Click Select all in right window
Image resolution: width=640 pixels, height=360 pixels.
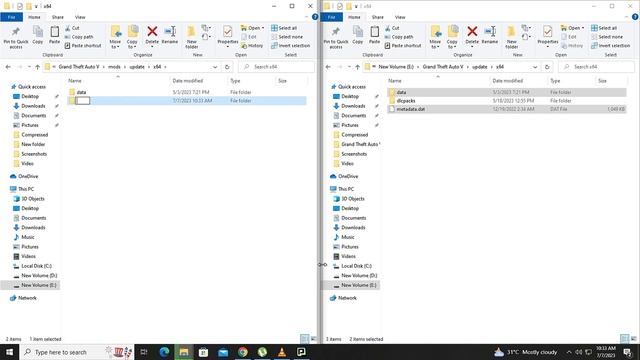604,28
